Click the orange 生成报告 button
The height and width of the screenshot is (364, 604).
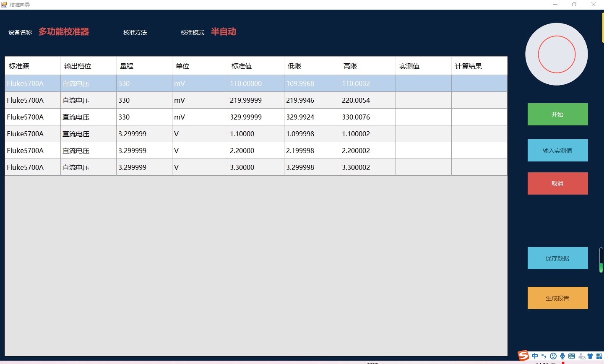point(557,298)
